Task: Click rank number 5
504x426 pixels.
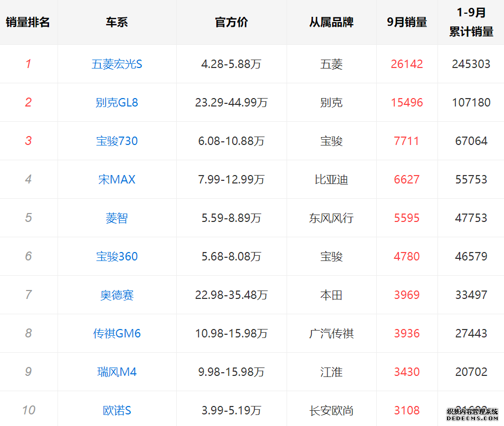Action: 28,218
